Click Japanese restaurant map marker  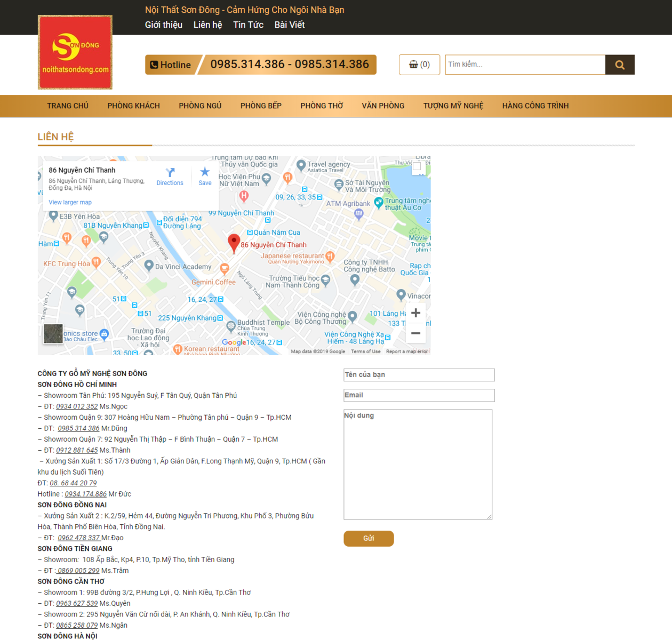[330, 257]
